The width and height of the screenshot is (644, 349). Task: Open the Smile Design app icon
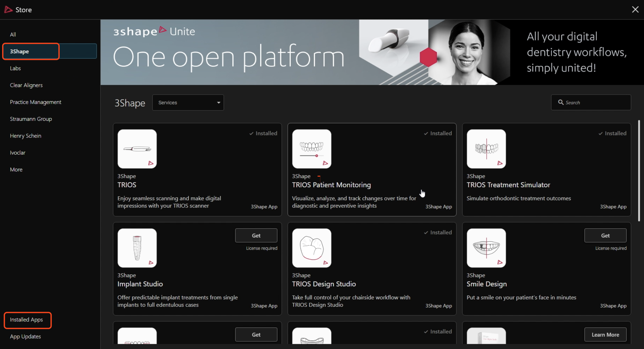pos(486,248)
